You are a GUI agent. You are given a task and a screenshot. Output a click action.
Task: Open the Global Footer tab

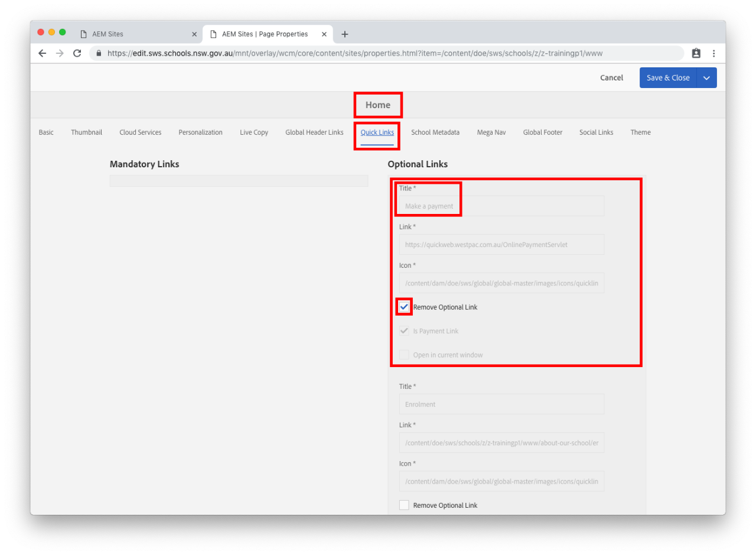543,132
